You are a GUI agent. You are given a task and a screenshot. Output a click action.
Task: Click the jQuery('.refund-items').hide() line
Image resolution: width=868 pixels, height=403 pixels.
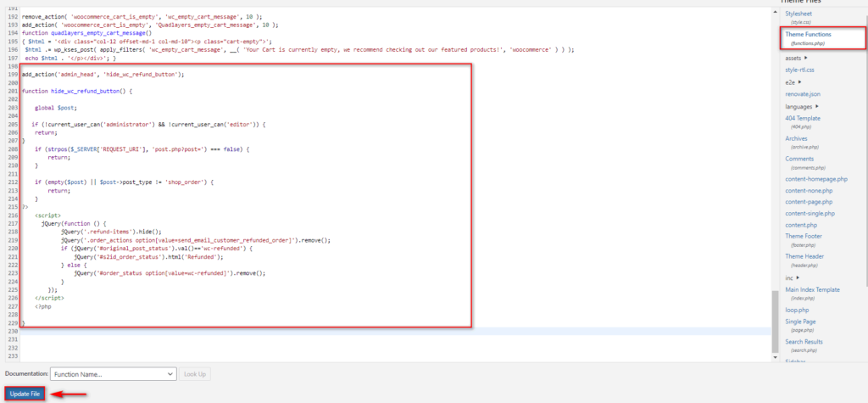pyautogui.click(x=111, y=232)
